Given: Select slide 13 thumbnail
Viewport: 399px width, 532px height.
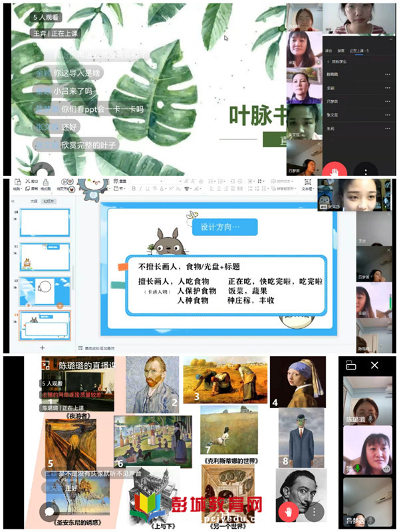Looking at the screenshot, I should point(45,326).
